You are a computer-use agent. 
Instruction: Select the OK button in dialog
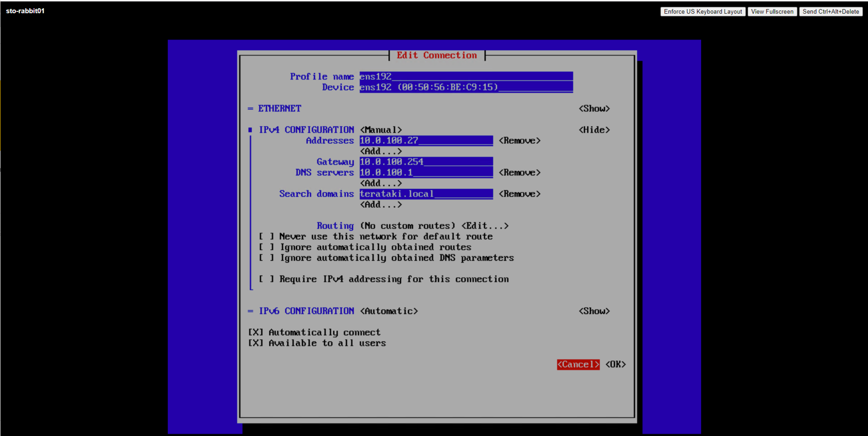point(615,364)
